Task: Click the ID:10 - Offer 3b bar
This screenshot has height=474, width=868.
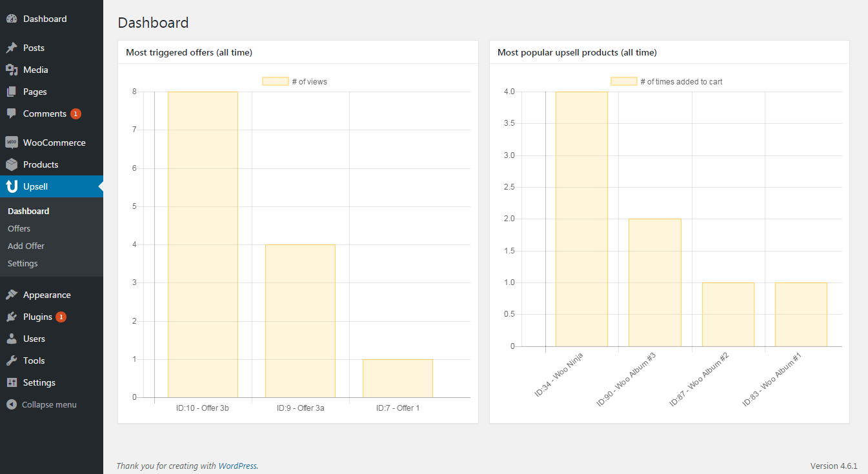Action: (x=203, y=245)
